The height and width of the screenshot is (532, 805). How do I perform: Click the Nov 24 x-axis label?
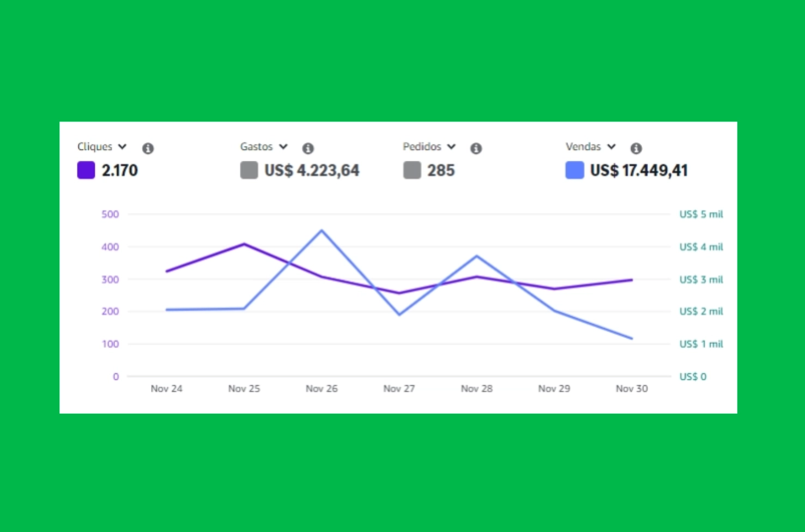[166, 389]
